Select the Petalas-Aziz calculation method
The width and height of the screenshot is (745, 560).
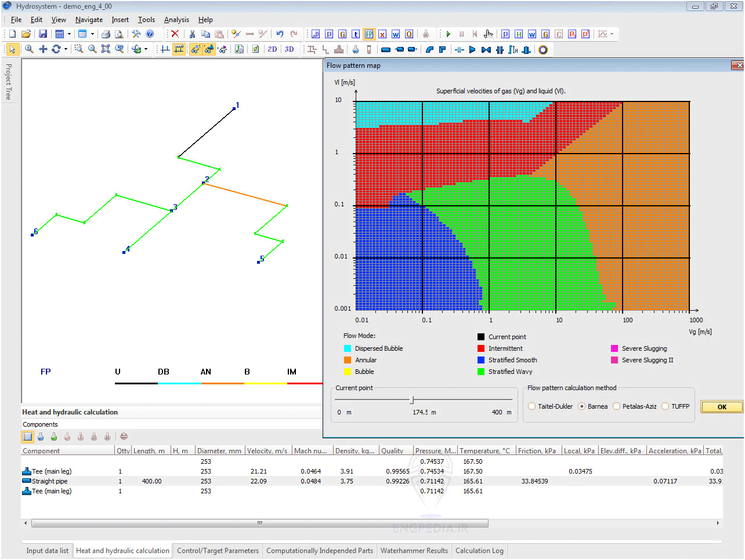tap(616, 406)
